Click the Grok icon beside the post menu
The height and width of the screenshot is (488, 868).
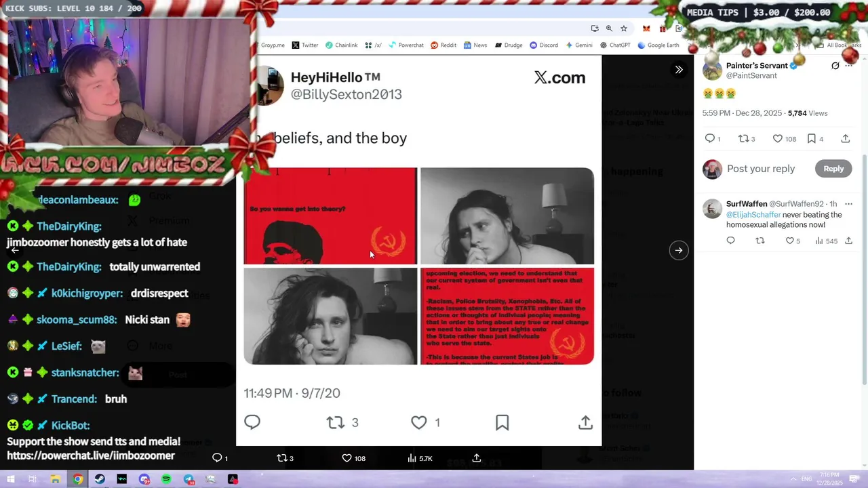tap(835, 66)
